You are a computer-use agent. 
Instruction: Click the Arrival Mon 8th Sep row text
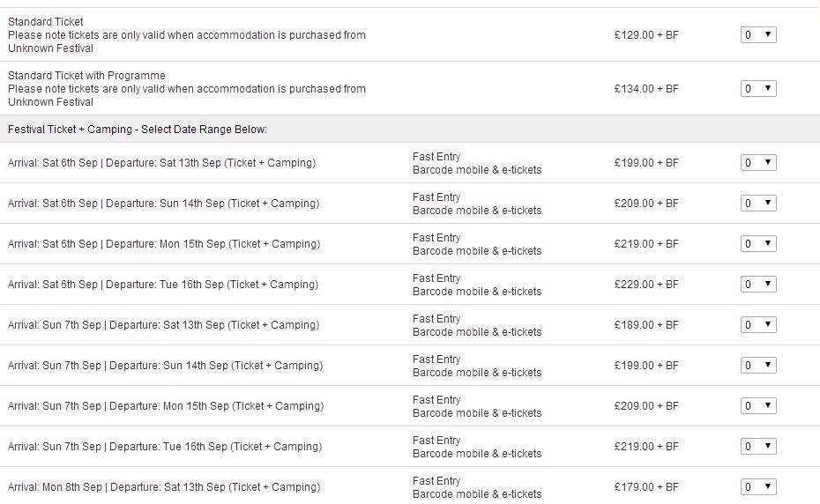pyautogui.click(x=164, y=486)
